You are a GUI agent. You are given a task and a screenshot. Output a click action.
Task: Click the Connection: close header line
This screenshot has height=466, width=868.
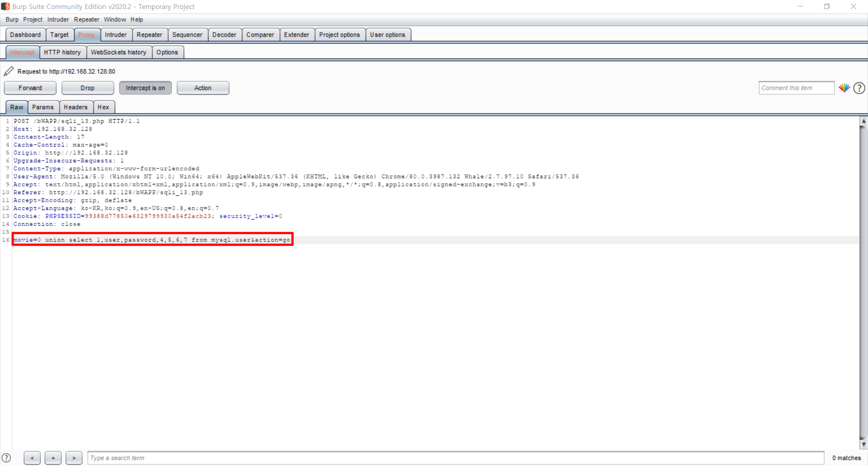pos(47,224)
